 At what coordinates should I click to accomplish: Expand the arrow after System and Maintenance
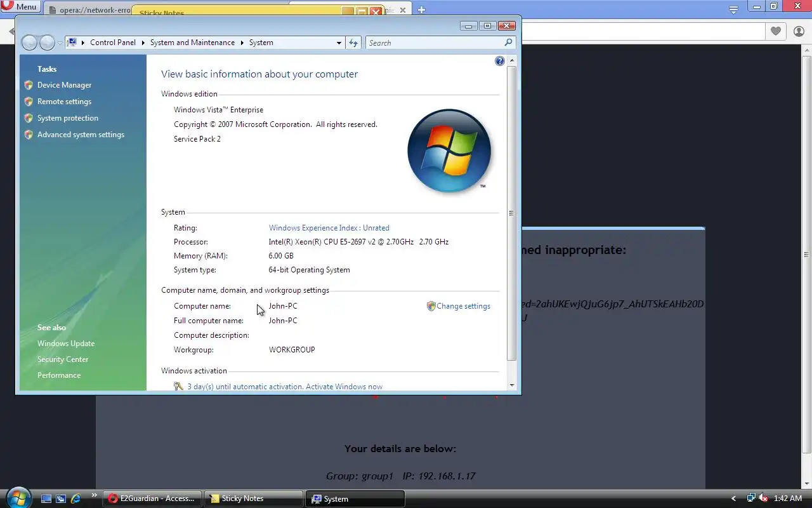242,43
